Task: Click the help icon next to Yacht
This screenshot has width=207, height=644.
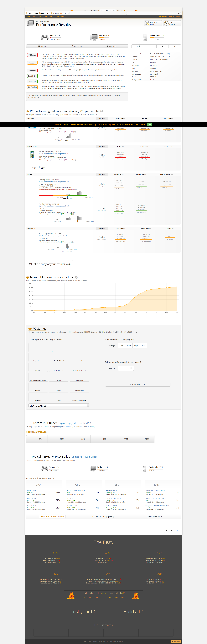Action: (104, 39)
